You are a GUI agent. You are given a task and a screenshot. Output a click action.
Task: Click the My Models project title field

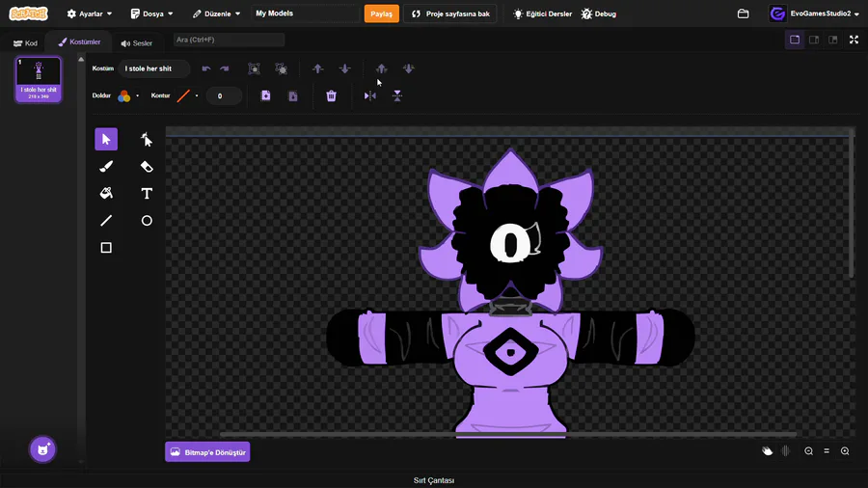tap(306, 14)
